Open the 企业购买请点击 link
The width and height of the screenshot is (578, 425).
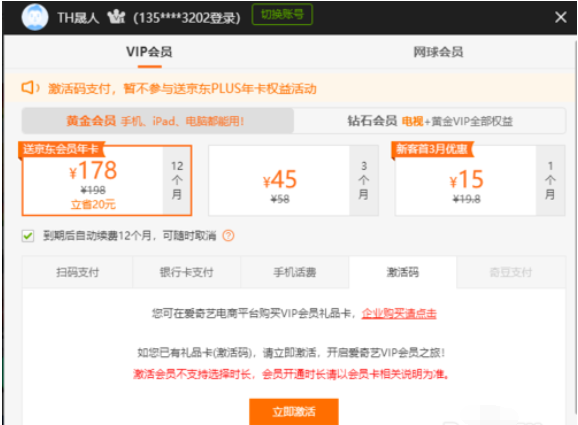pyautogui.click(x=399, y=313)
